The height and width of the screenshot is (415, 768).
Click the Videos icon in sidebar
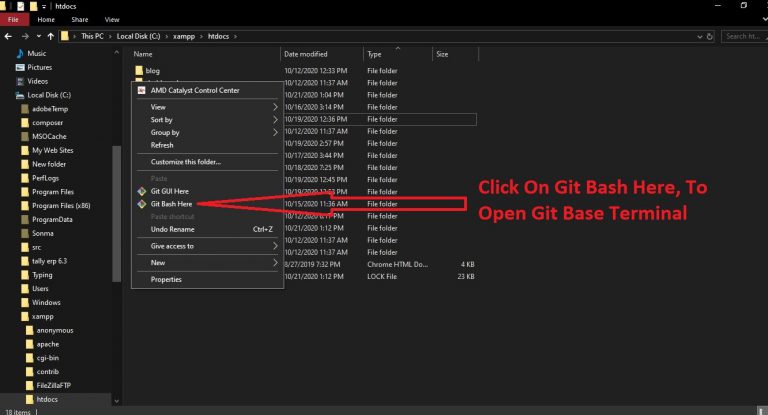coord(20,81)
